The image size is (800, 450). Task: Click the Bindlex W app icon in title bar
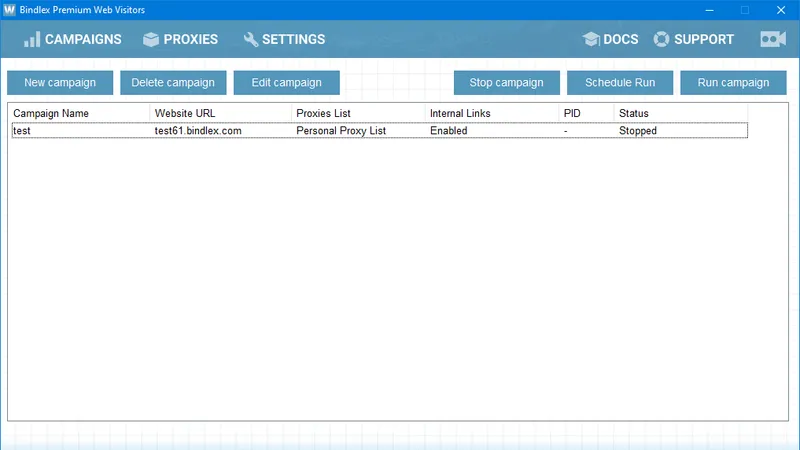9,10
